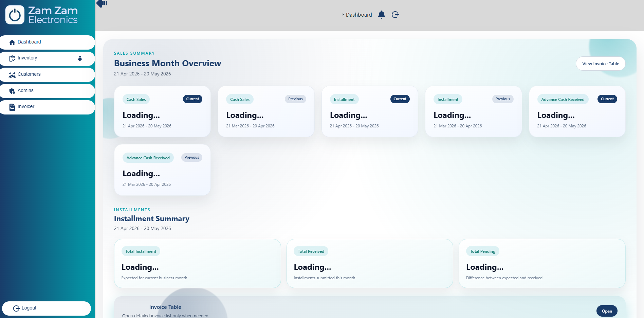
Task: Select the current Installment card
Action: click(370, 111)
